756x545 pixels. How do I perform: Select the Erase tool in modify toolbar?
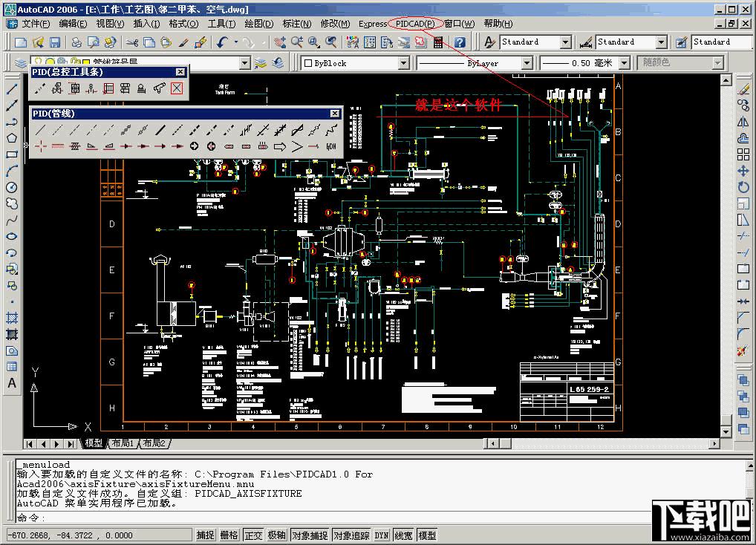point(743,89)
